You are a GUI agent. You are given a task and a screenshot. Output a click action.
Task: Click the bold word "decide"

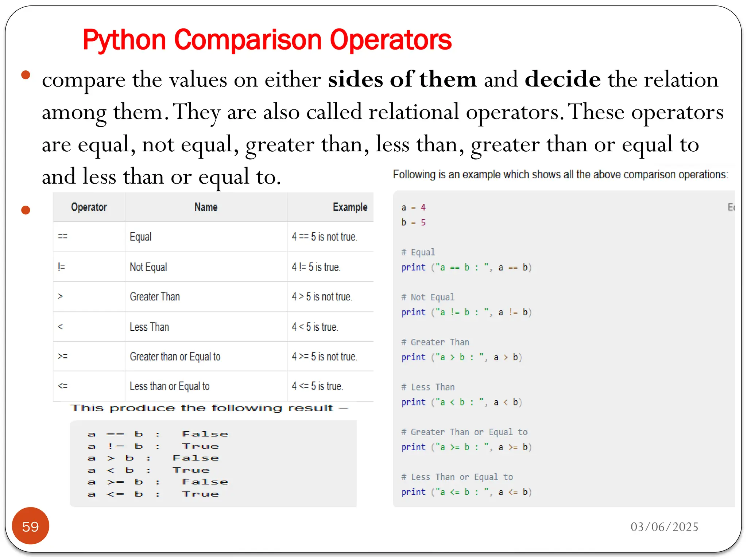(562, 79)
